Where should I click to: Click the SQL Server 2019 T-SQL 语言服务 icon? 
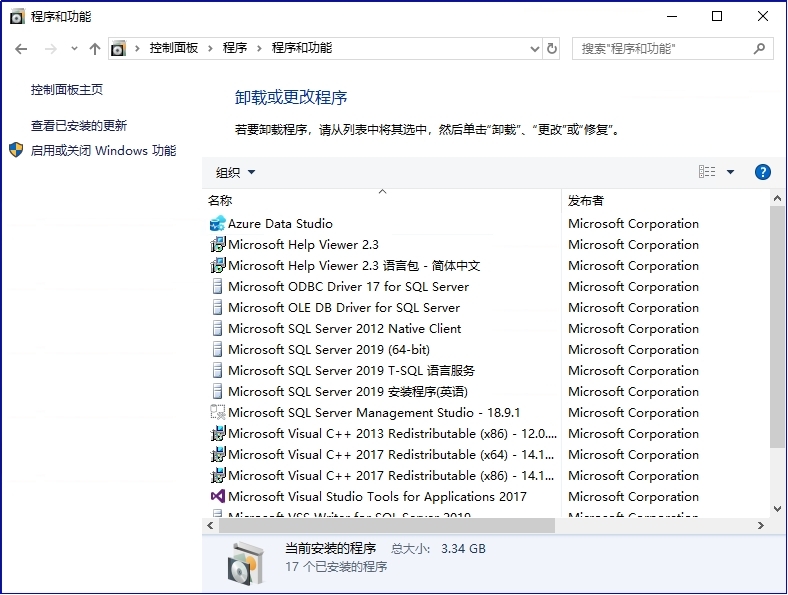pyautogui.click(x=218, y=371)
